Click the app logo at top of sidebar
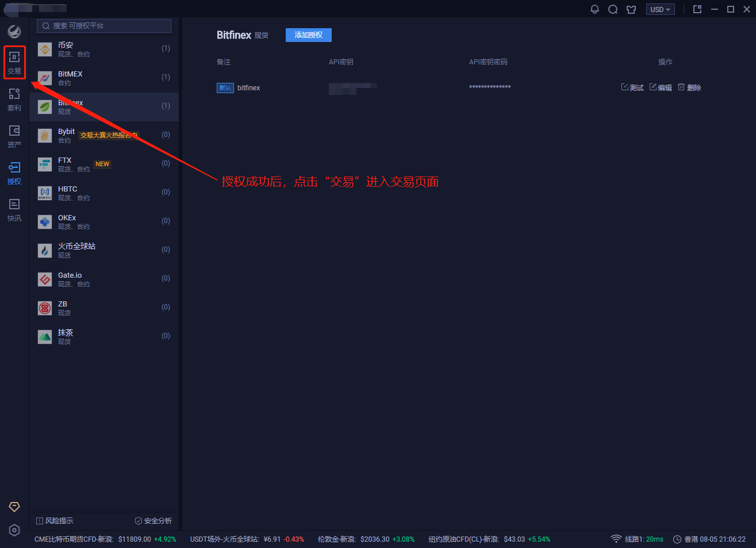The height and width of the screenshot is (548, 756). pyautogui.click(x=14, y=31)
